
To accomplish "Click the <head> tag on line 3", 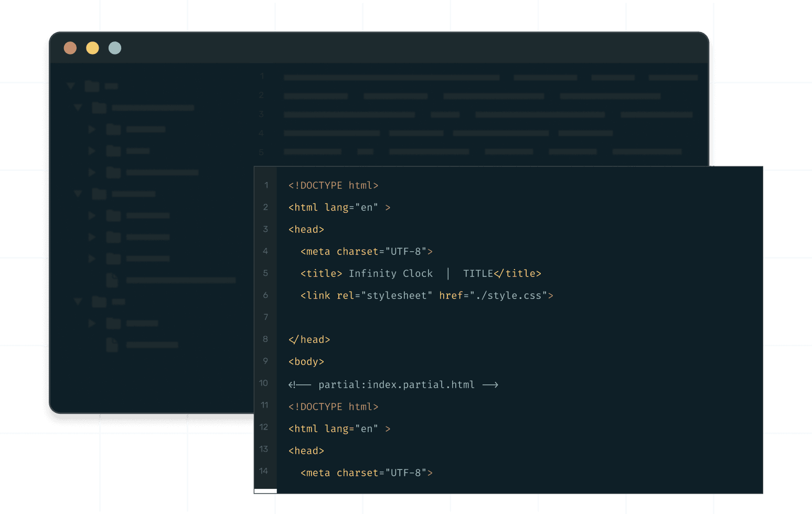I will tap(306, 230).
